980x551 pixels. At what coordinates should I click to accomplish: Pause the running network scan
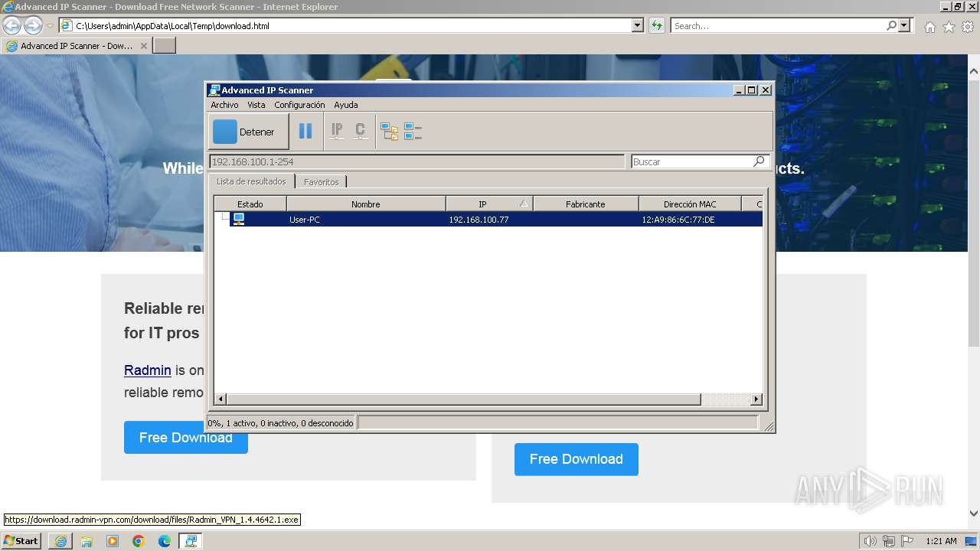click(305, 131)
